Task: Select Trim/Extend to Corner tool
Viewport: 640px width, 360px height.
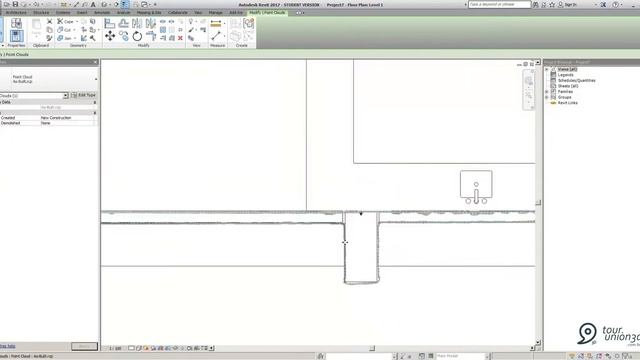Action: tap(151, 36)
